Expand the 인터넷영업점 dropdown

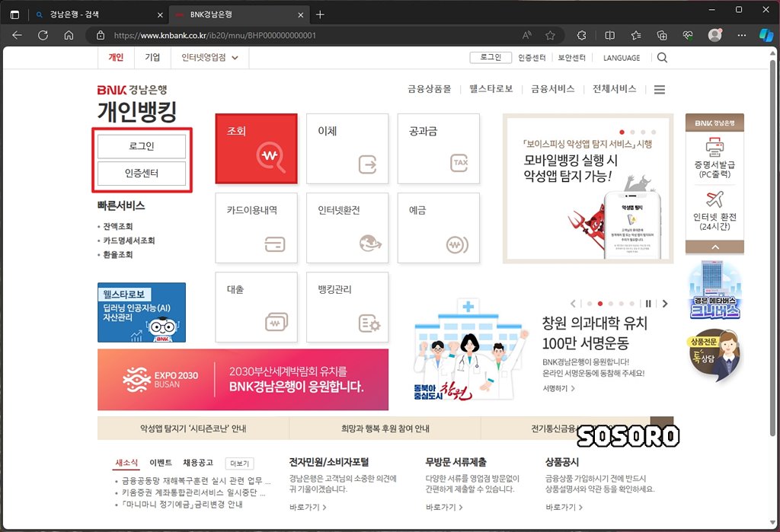[209, 58]
